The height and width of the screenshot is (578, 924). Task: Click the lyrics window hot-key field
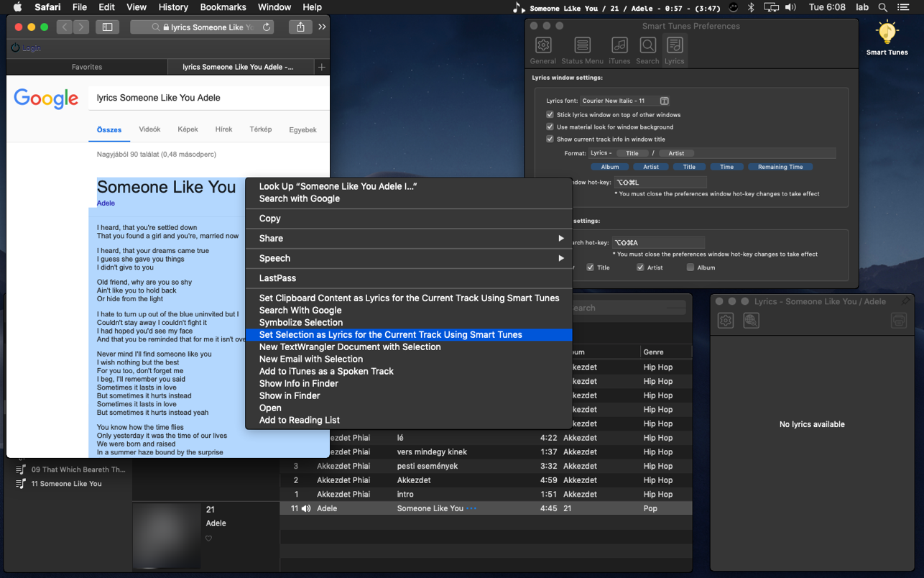pos(659,183)
